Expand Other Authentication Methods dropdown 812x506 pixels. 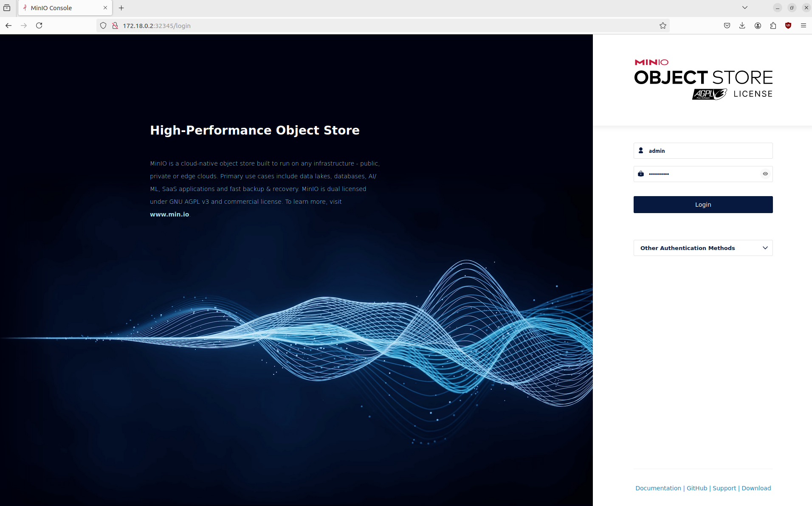tap(703, 248)
